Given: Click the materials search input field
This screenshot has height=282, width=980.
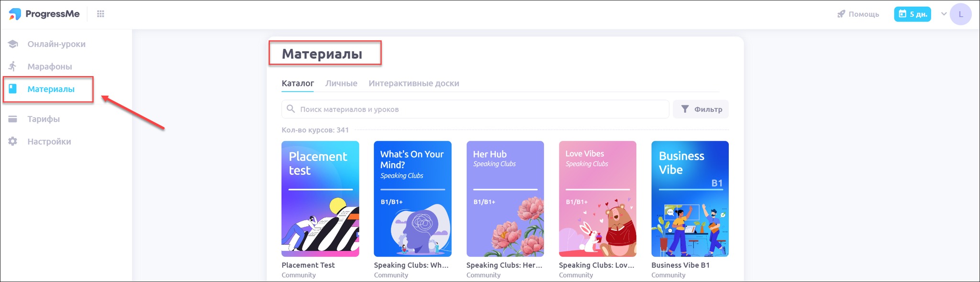Looking at the screenshot, I should tap(479, 109).
